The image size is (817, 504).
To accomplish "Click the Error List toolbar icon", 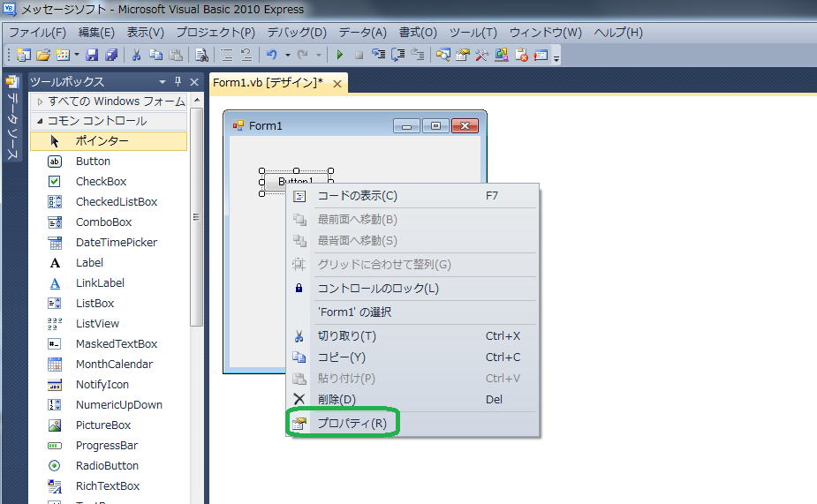I will [x=522, y=55].
